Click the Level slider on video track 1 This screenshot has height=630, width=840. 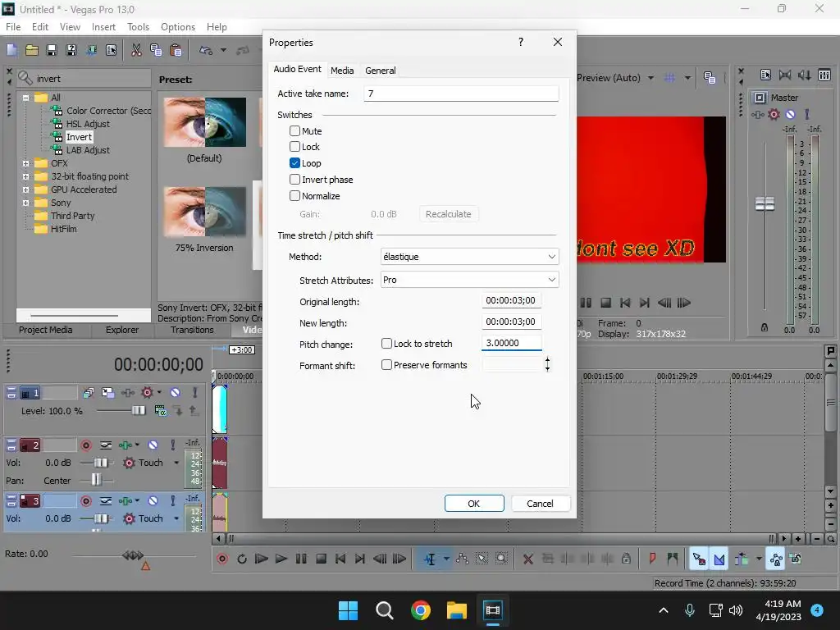click(x=138, y=411)
